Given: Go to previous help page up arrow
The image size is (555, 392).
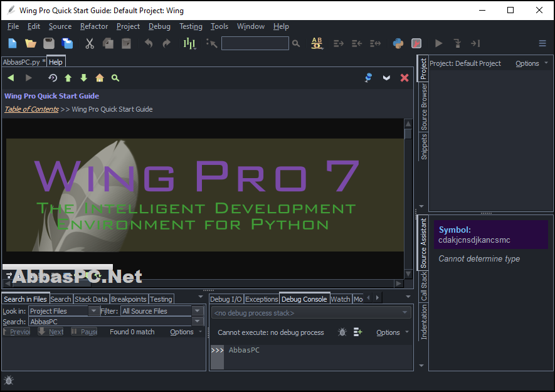Looking at the screenshot, I should [x=68, y=78].
